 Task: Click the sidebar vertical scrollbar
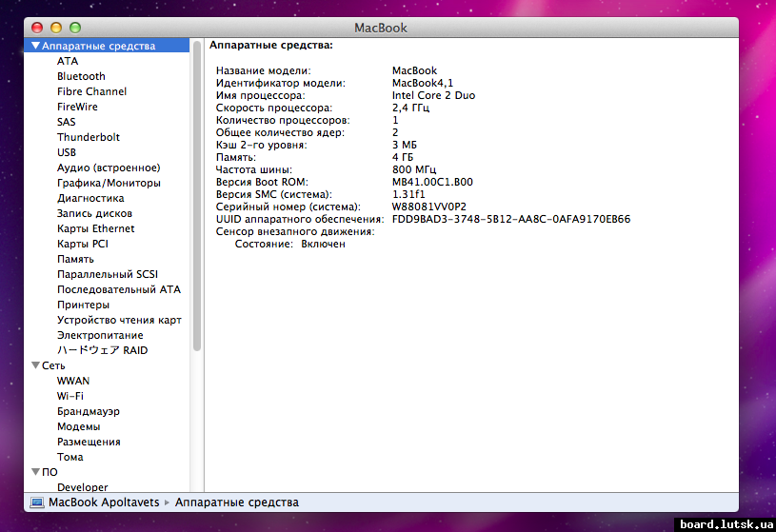click(197, 190)
